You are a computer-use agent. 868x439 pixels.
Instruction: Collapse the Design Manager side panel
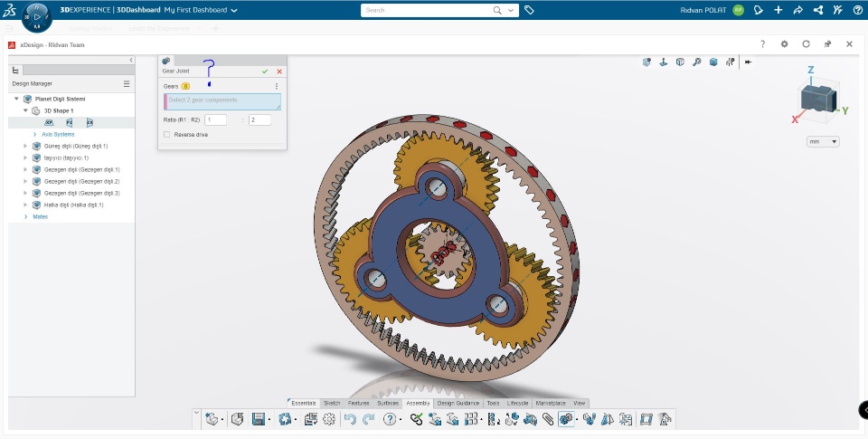click(132, 60)
